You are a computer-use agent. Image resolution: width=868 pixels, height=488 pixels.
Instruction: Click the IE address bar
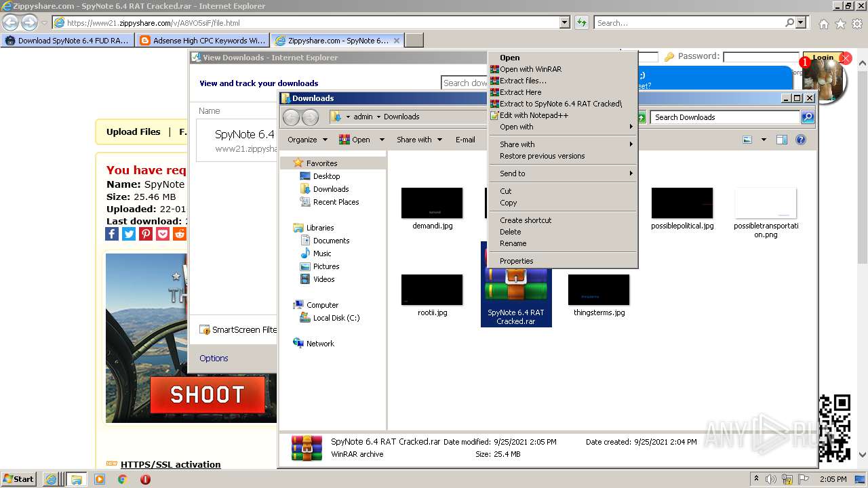pos(305,23)
